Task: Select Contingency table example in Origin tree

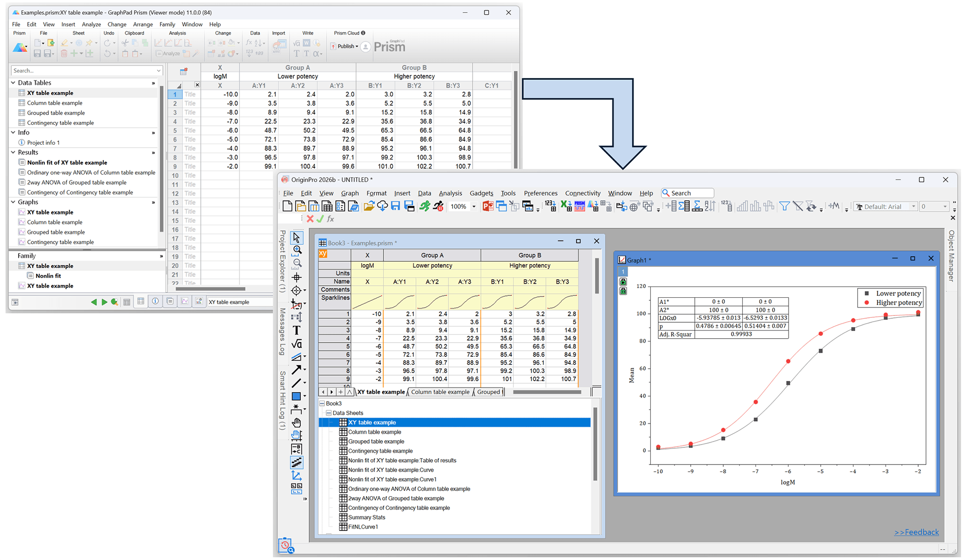Action: [380, 451]
